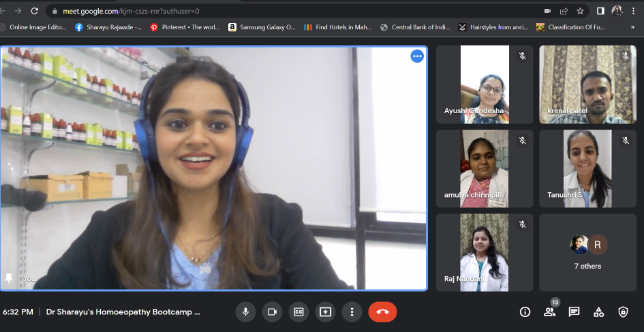Screen dimensions: 644x332
Task: Leave the call with red hang-up button
Action: 382,312
